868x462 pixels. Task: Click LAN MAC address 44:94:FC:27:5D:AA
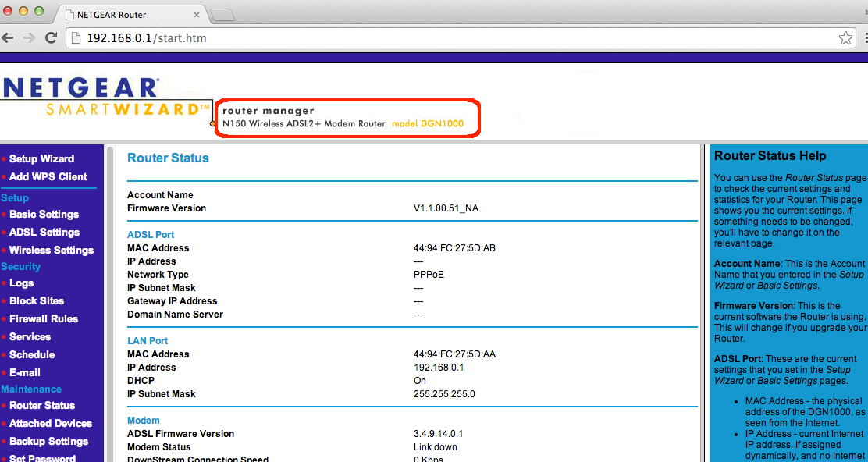(x=454, y=354)
